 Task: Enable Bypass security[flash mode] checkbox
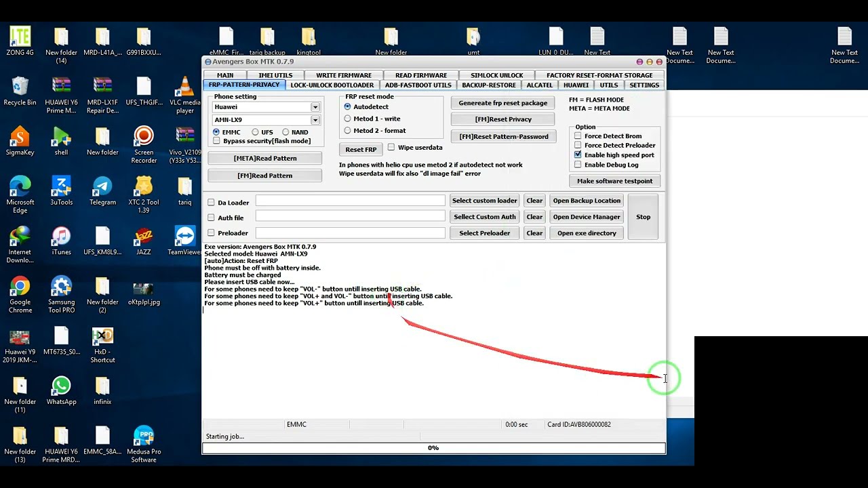pos(216,141)
